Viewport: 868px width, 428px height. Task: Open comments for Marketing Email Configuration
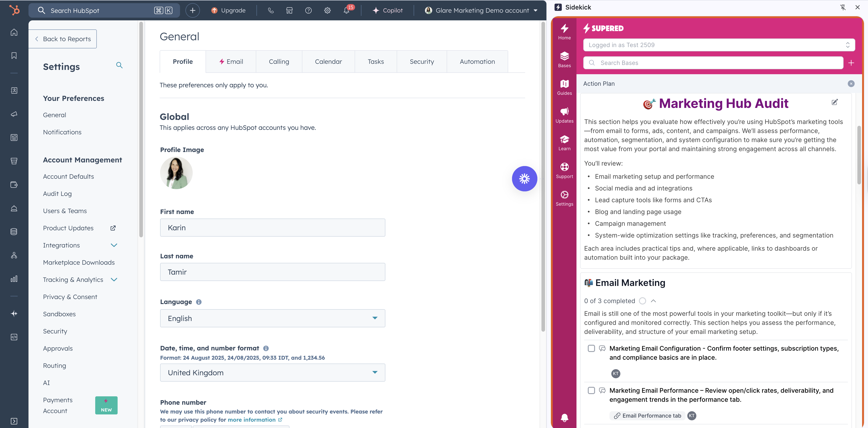(x=602, y=348)
